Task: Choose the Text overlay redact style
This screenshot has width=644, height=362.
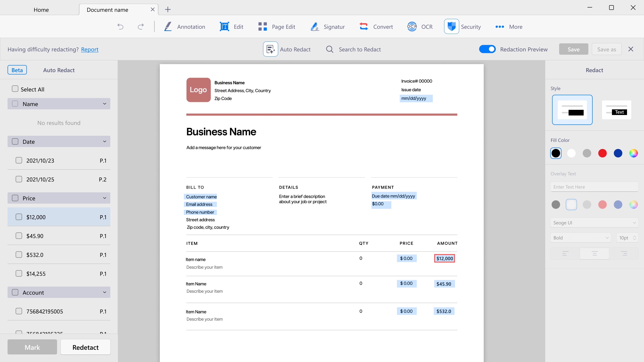Action: pos(616,110)
